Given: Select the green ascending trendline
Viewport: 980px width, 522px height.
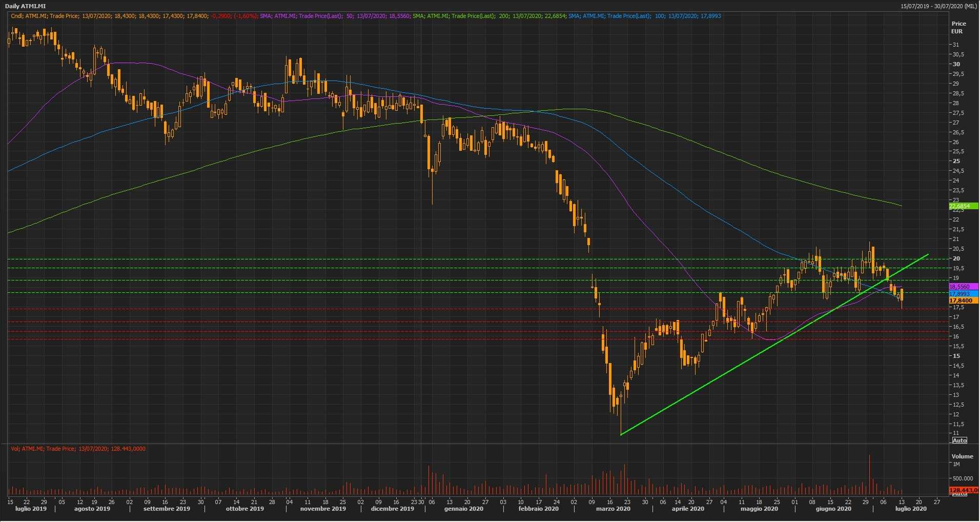Looking at the screenshot, I should coord(718,380).
